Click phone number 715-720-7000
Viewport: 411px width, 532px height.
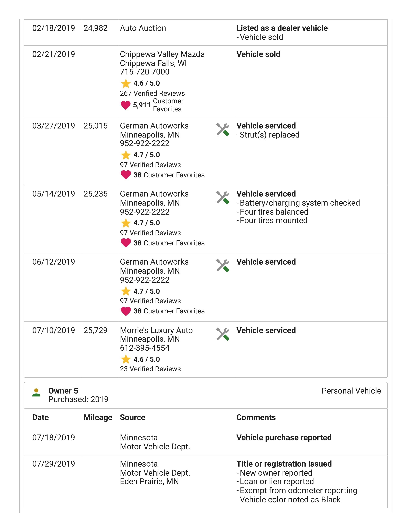pyautogui.click(x=145, y=72)
